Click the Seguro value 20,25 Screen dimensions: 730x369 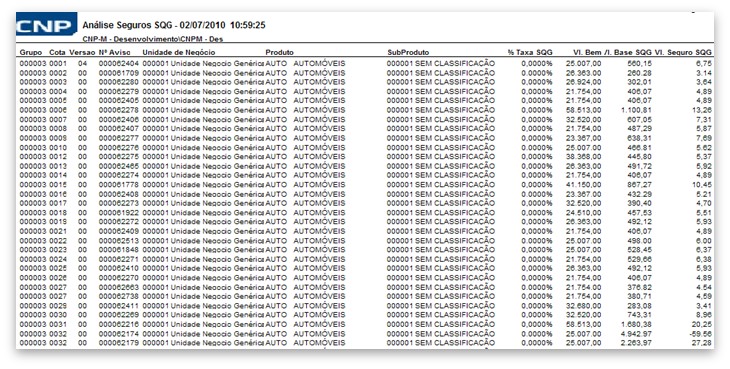pos(702,324)
